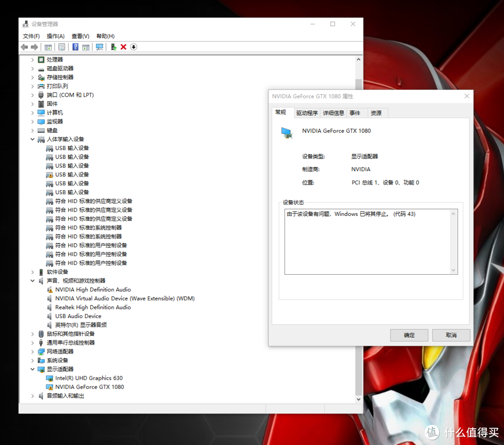The height and width of the screenshot is (445, 504).
Task: Collapse the 显示适配器 category
Action: coord(33,369)
